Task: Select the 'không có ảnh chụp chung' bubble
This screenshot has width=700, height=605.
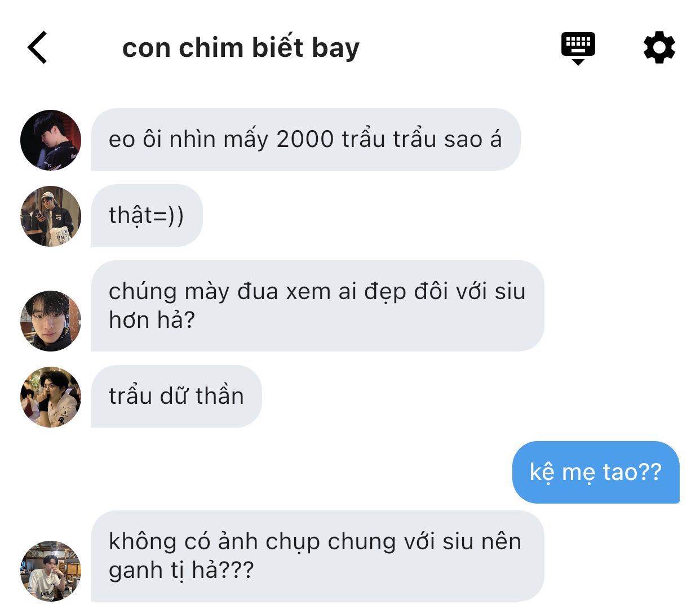Action: coord(317,556)
